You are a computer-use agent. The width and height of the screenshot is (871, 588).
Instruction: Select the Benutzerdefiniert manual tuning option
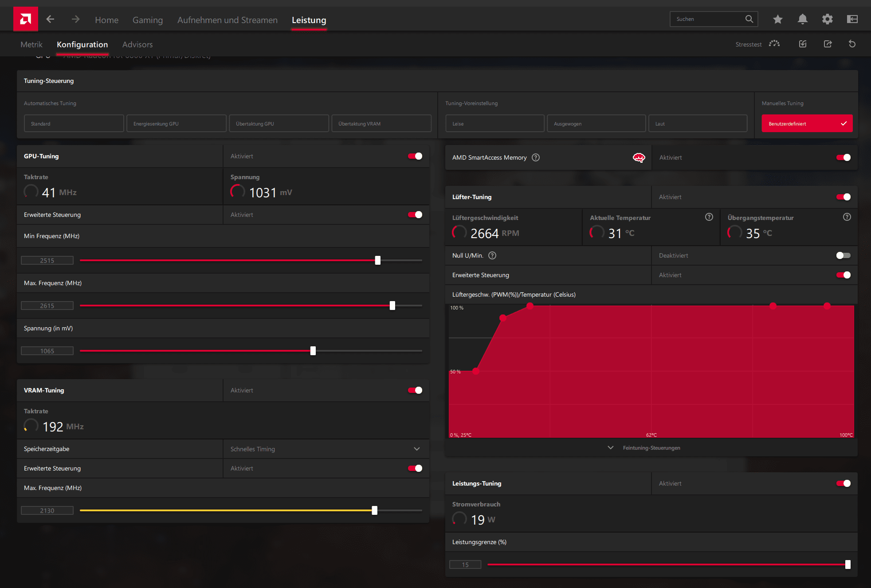point(807,124)
